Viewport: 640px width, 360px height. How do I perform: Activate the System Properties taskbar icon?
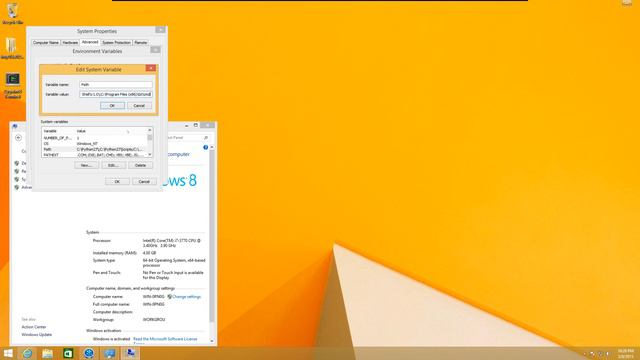pos(130,353)
